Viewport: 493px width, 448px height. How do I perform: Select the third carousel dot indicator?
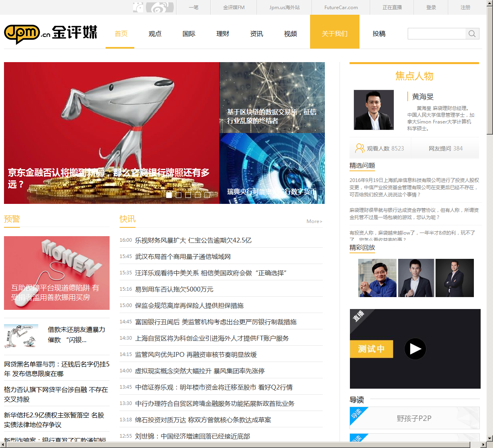coord(188,195)
